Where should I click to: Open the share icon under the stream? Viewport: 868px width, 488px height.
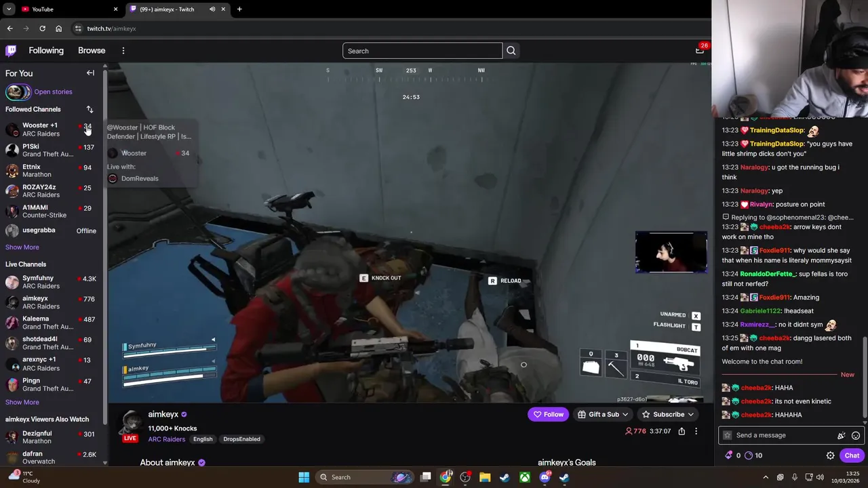(682, 431)
